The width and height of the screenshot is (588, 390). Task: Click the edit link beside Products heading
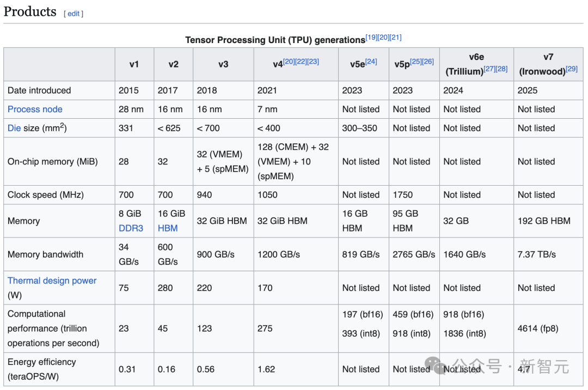pos(73,14)
